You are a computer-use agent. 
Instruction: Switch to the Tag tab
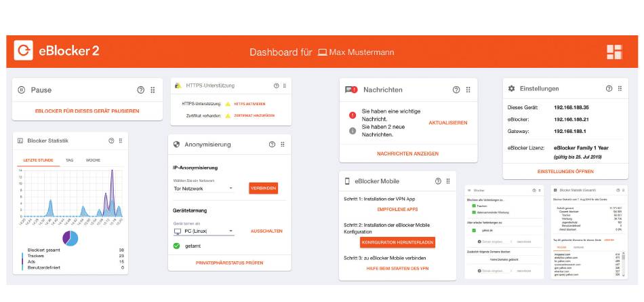(x=69, y=160)
